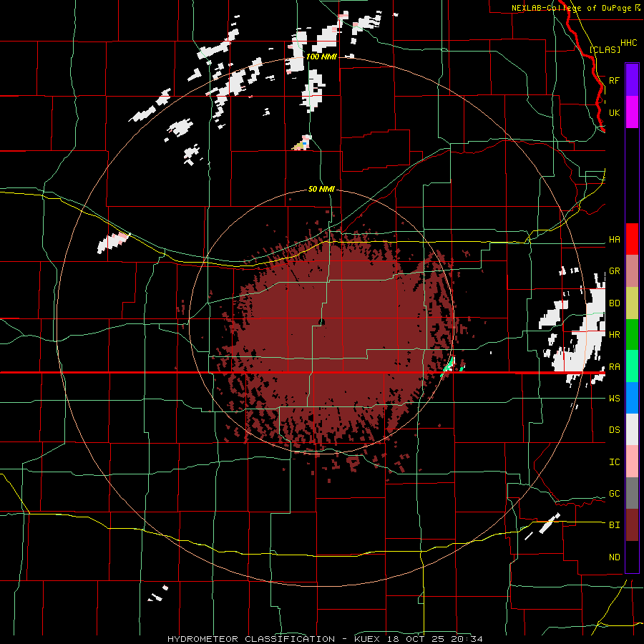The width and height of the screenshot is (644, 644).
Task: Click the ND legend label
Action: (614, 557)
